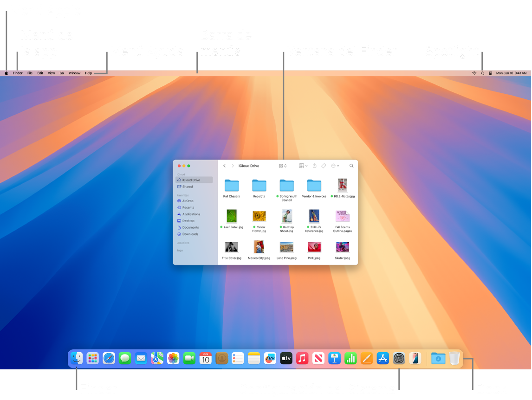
Task: Open the File menu
Action: [x=30, y=73]
